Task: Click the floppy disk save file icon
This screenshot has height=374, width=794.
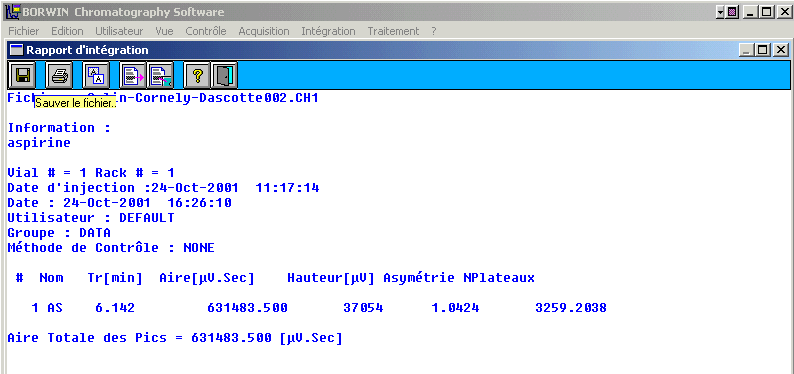Action: (x=21, y=76)
